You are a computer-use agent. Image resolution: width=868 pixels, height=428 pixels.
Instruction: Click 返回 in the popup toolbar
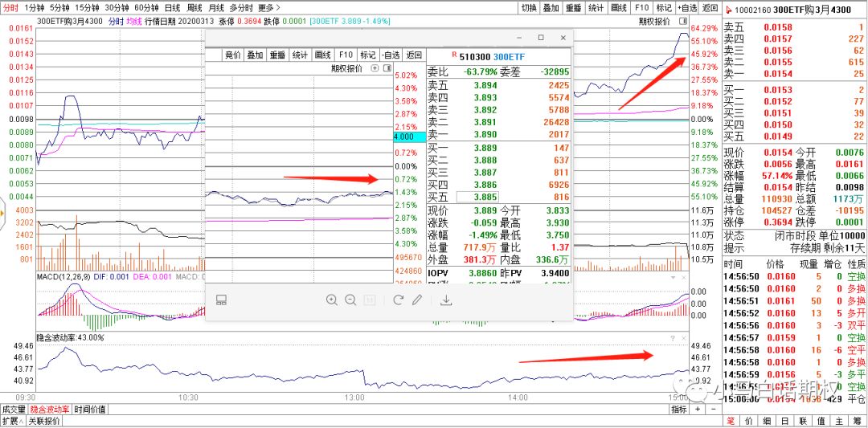coord(414,55)
